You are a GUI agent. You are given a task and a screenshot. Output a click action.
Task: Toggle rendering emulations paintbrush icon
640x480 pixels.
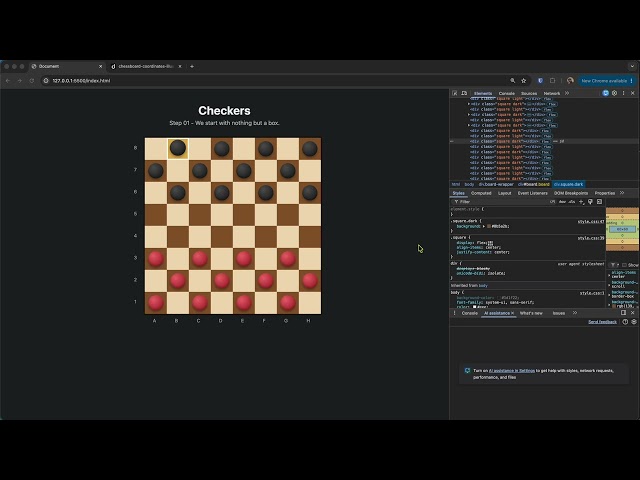point(590,202)
